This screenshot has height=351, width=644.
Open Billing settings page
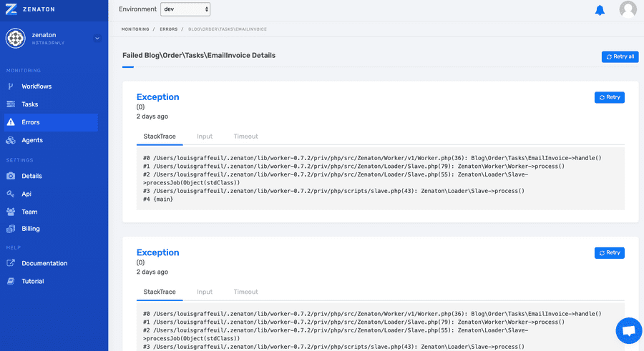[31, 229]
